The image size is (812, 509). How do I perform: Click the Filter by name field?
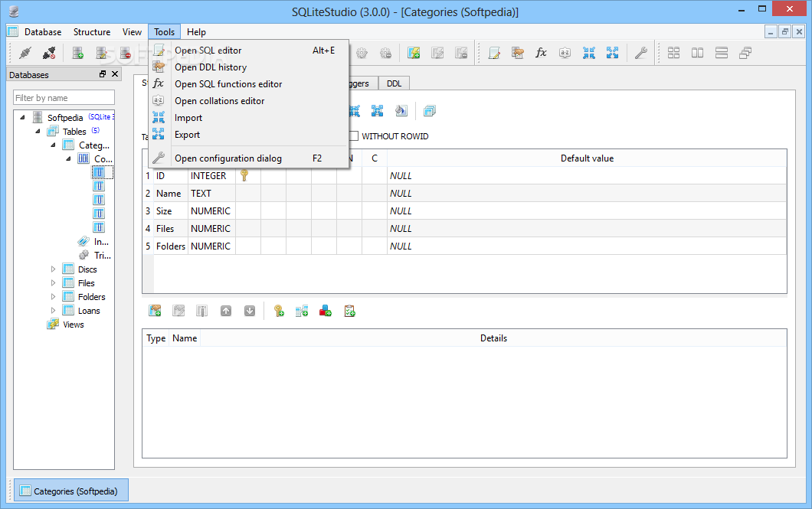[64, 98]
